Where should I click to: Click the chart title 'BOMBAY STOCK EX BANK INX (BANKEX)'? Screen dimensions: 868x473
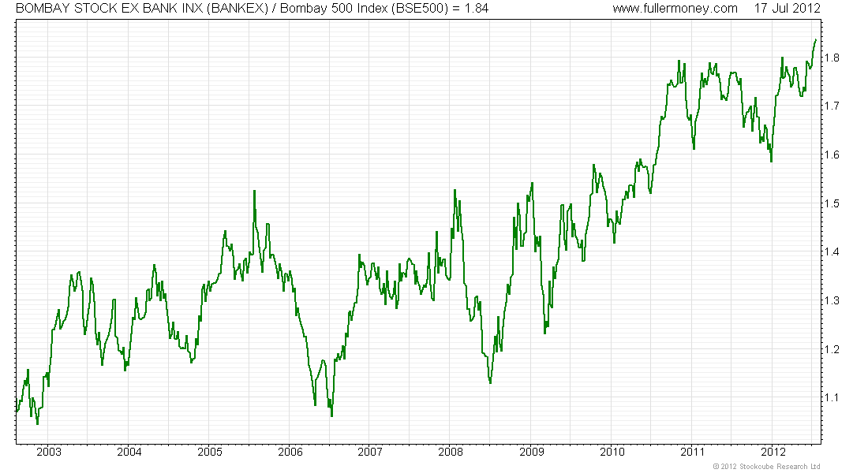point(142,9)
